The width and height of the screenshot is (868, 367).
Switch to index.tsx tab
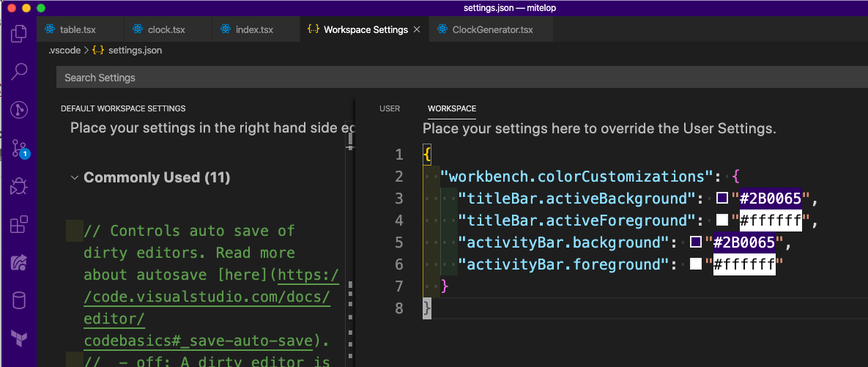(256, 29)
